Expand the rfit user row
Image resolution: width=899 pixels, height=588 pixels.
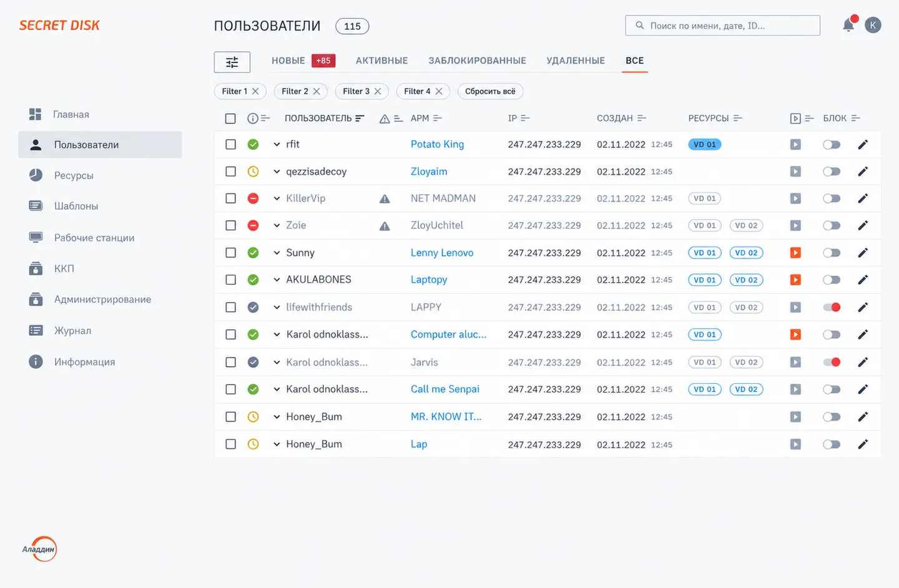tap(277, 145)
